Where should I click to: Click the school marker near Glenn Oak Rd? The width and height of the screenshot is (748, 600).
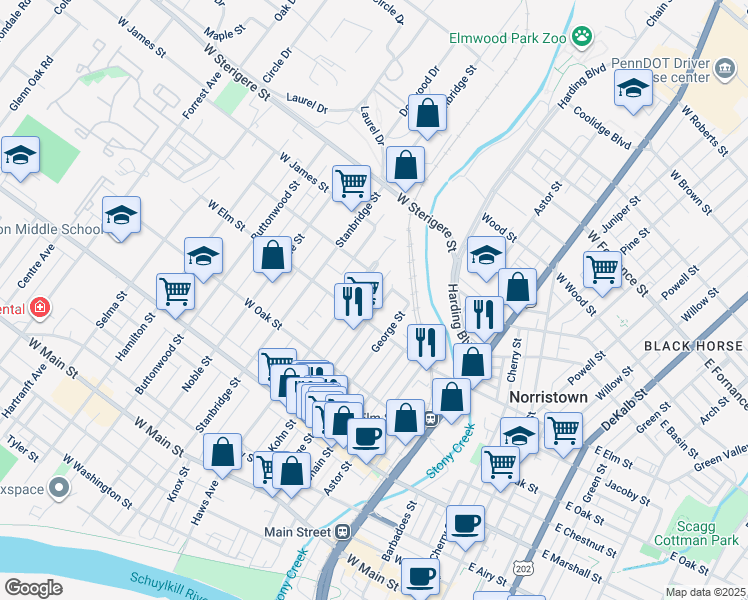[21, 155]
